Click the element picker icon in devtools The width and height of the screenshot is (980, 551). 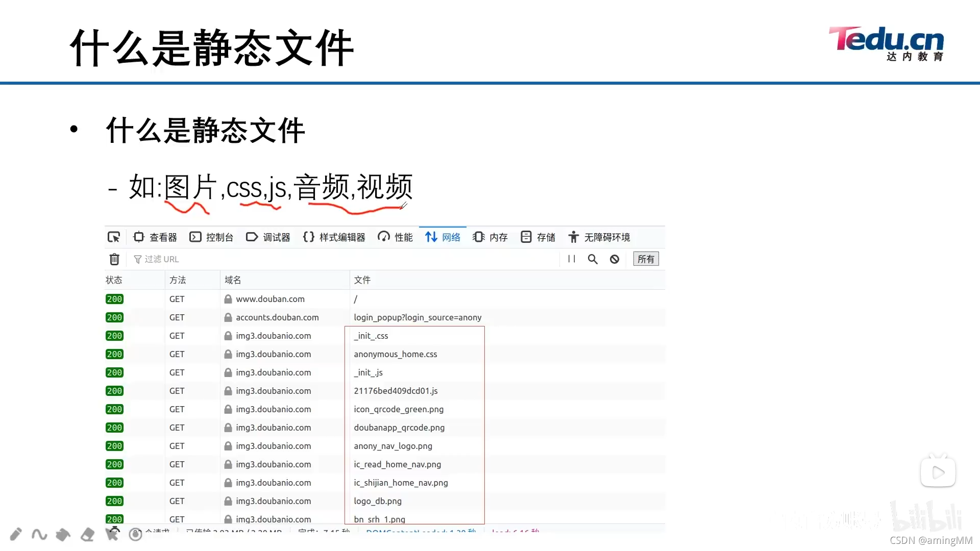tap(114, 237)
